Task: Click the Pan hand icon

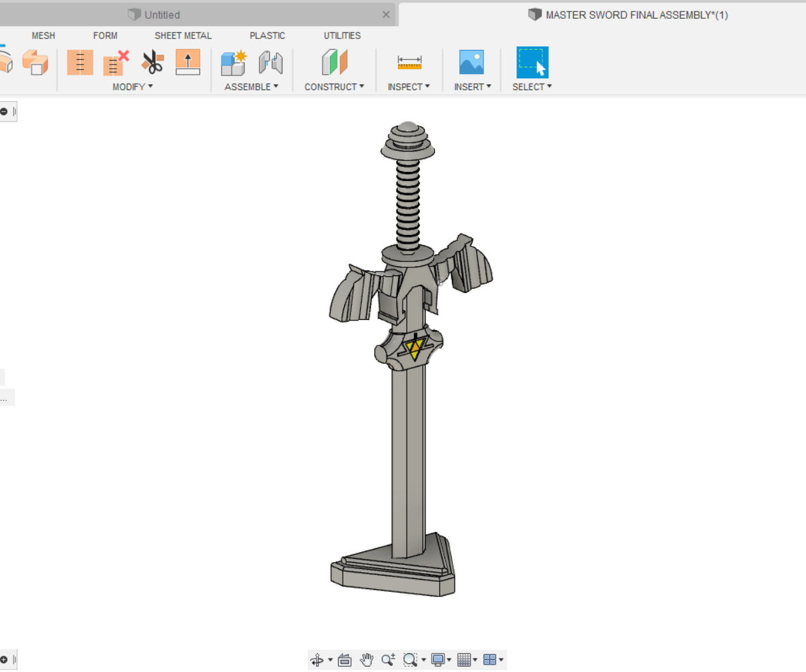Action: click(366, 660)
